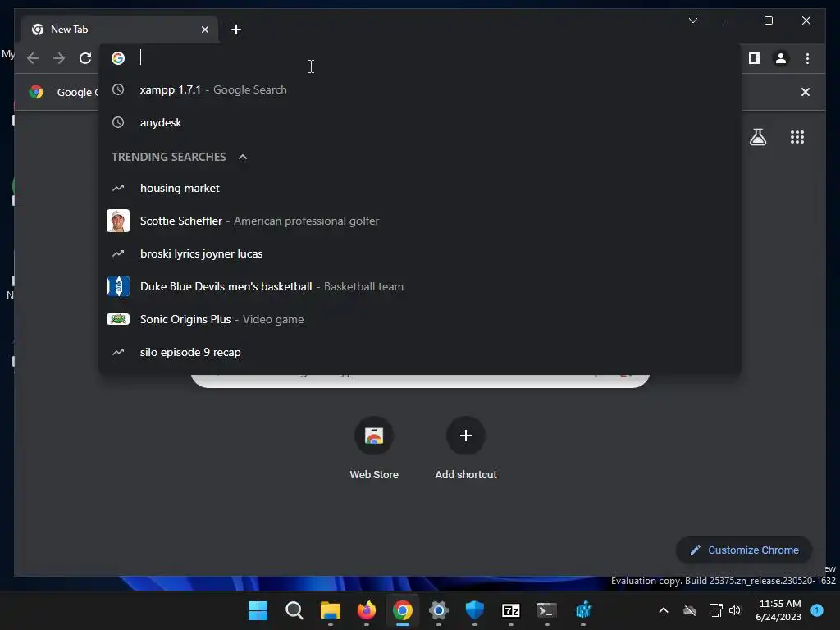Viewport: 840px width, 630px height.
Task: Open the profile avatar menu
Action: [x=781, y=58]
